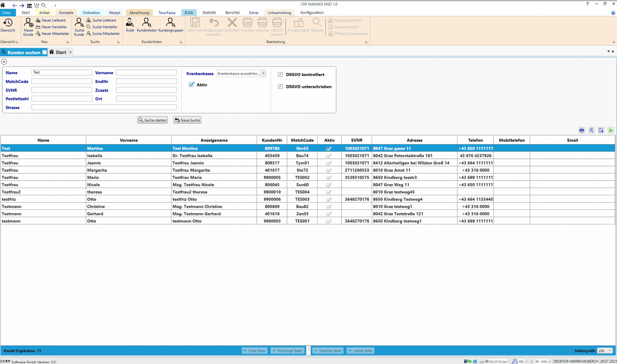Open the Ärzte list icon

click(x=130, y=25)
